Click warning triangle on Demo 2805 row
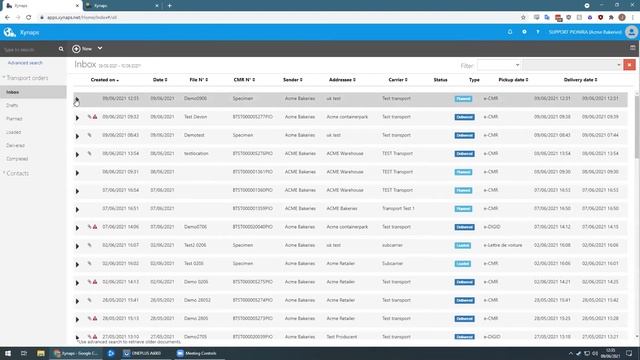Image resolution: width=640 pixels, height=360 pixels. click(95, 318)
